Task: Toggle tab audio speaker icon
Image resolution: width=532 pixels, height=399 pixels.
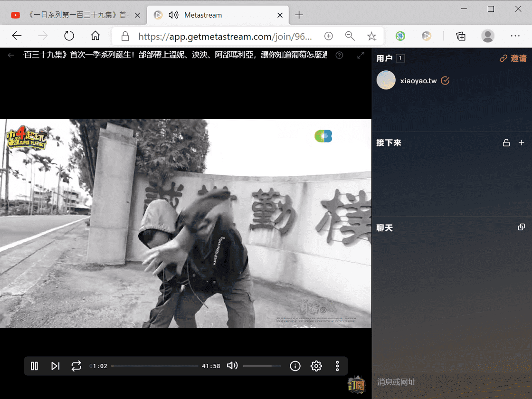Action: [x=173, y=15]
